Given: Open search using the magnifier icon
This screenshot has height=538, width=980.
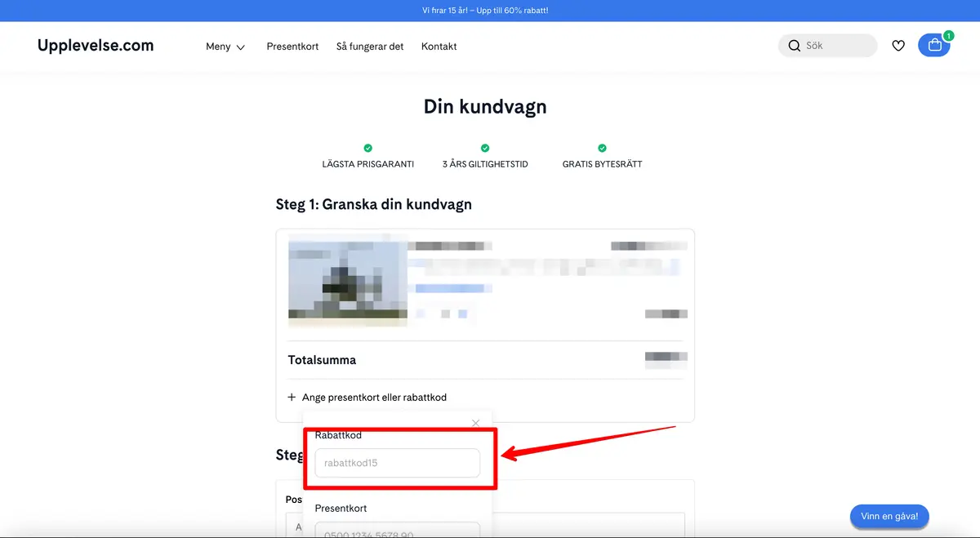Looking at the screenshot, I should pyautogui.click(x=793, y=46).
